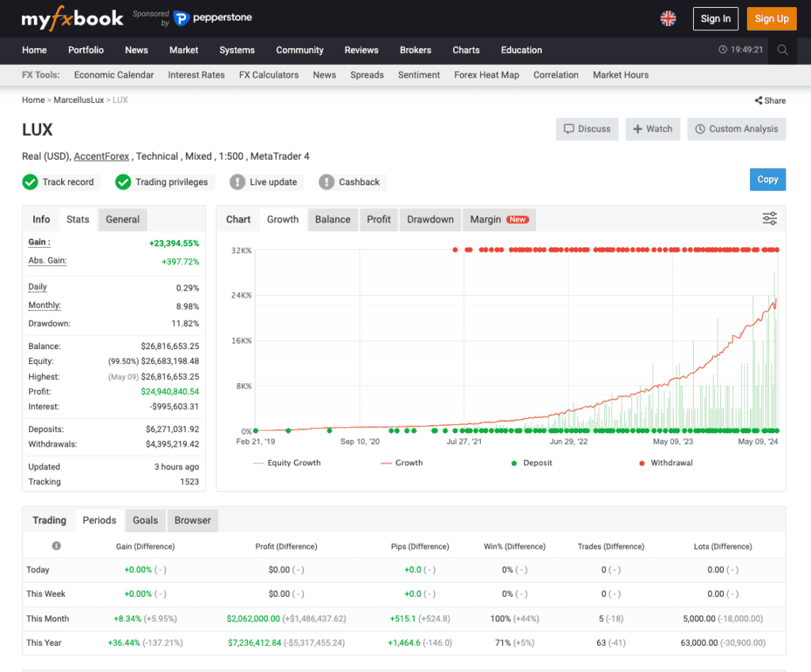Open the FX Calculators link
This screenshot has height=672, width=811.
click(x=269, y=75)
